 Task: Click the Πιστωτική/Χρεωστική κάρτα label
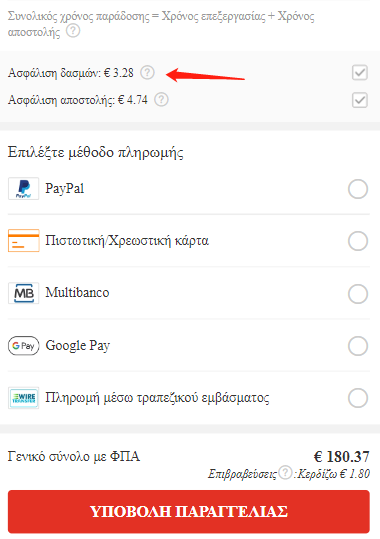point(127,241)
